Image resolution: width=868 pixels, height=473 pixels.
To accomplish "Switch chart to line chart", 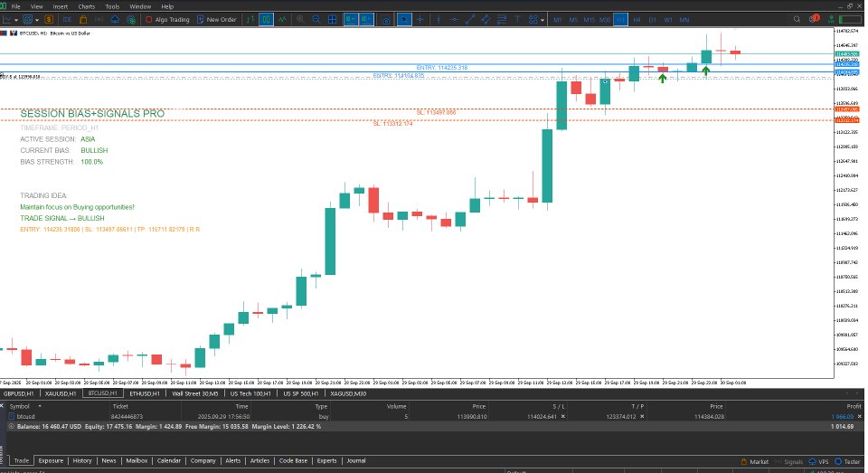I will coord(283,19).
